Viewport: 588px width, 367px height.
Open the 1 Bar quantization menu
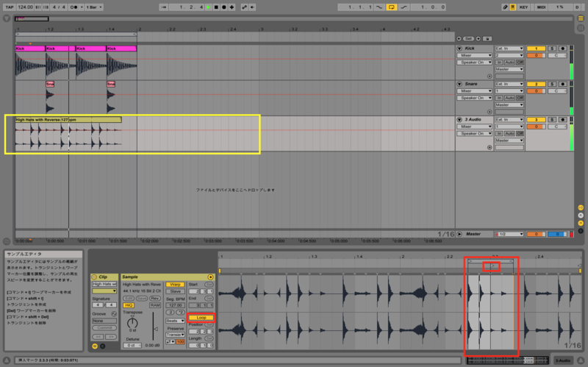(94, 7)
